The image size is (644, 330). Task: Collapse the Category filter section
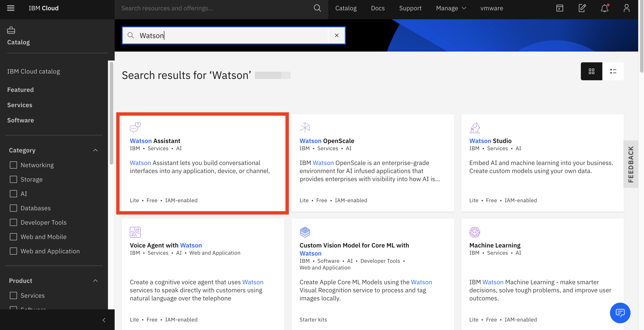95,150
